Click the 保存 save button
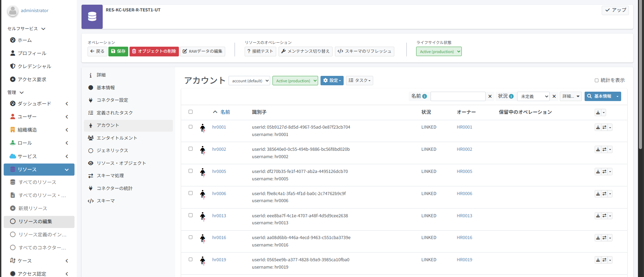644x277 pixels. [x=118, y=51]
